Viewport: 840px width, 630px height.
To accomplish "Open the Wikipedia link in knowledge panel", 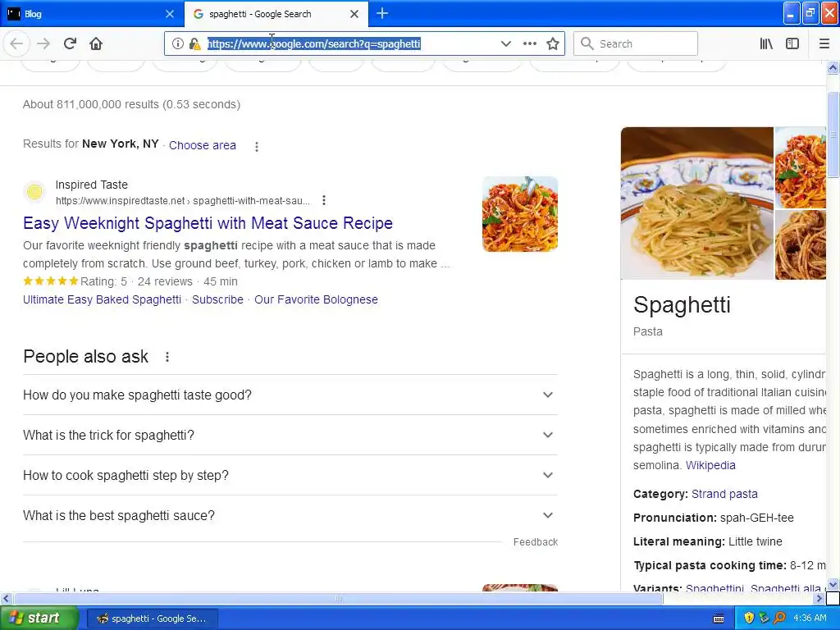I will tap(710, 465).
